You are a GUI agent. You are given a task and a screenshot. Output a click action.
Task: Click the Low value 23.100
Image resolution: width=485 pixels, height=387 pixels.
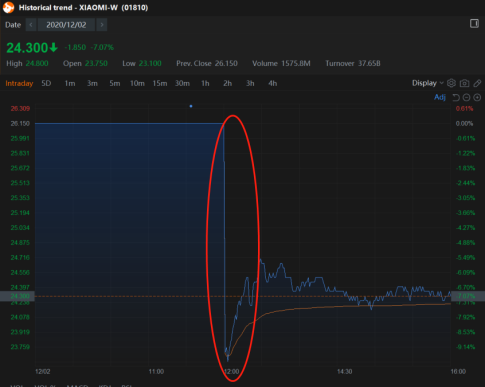[150, 63]
